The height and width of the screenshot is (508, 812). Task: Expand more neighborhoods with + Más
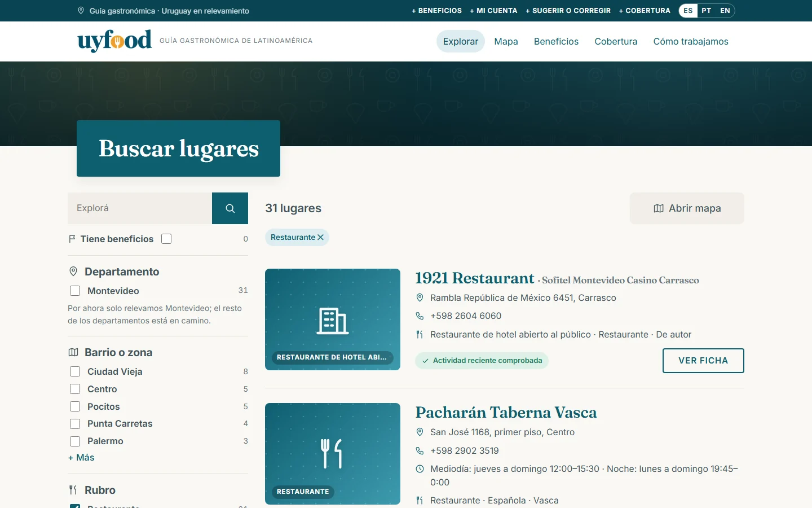pyautogui.click(x=81, y=457)
